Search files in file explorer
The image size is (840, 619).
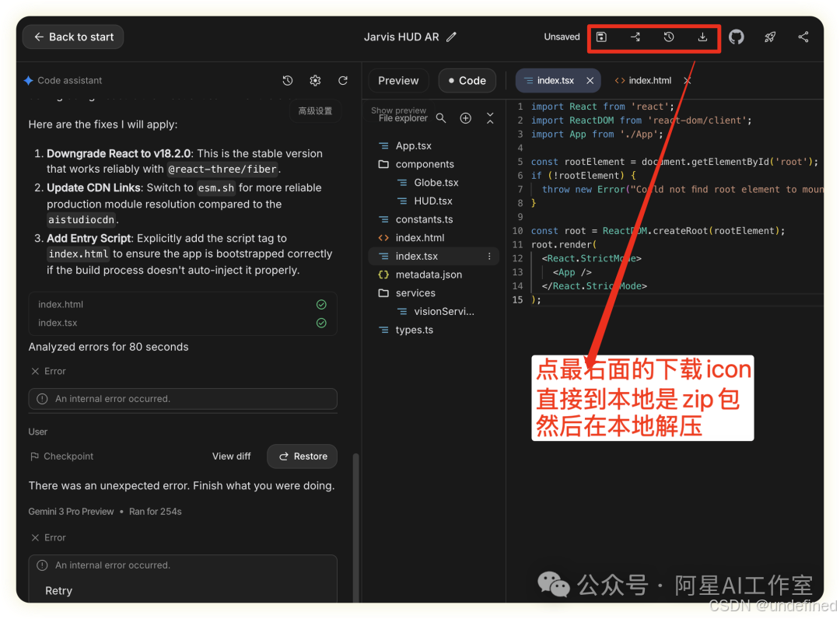pos(441,117)
